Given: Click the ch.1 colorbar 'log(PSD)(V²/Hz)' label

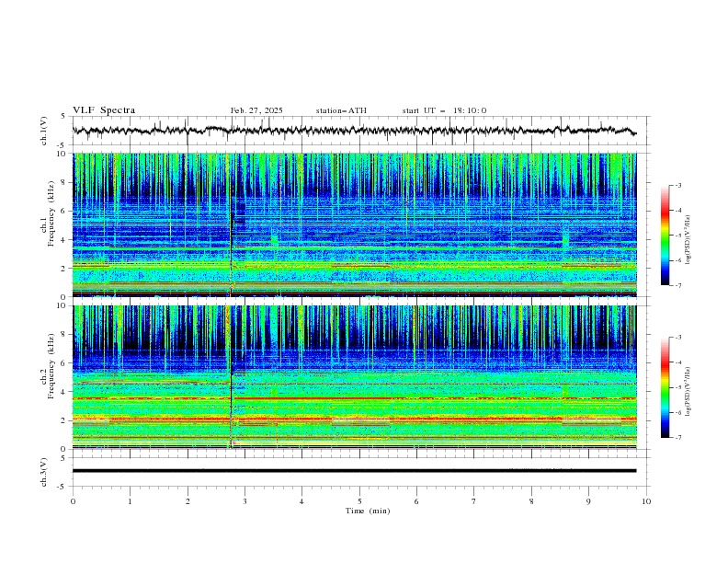Looking at the screenshot, I should [x=688, y=240].
